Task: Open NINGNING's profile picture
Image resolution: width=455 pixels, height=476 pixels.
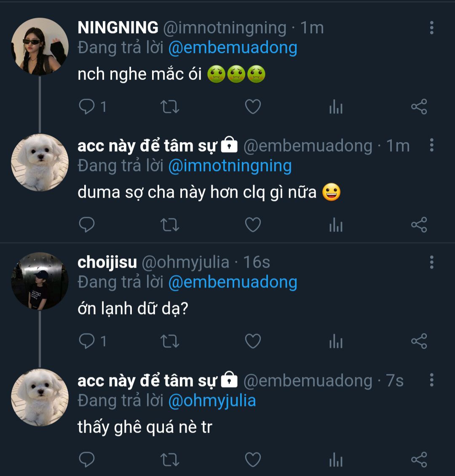Action: [x=40, y=46]
